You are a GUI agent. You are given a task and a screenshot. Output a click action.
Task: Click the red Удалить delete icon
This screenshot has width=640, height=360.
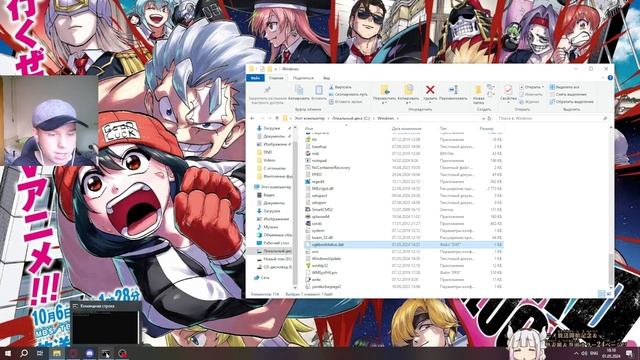(430, 89)
